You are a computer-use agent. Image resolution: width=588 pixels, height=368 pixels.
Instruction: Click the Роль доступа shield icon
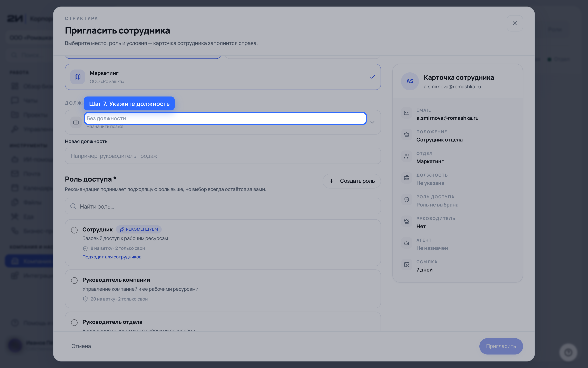tap(406, 200)
